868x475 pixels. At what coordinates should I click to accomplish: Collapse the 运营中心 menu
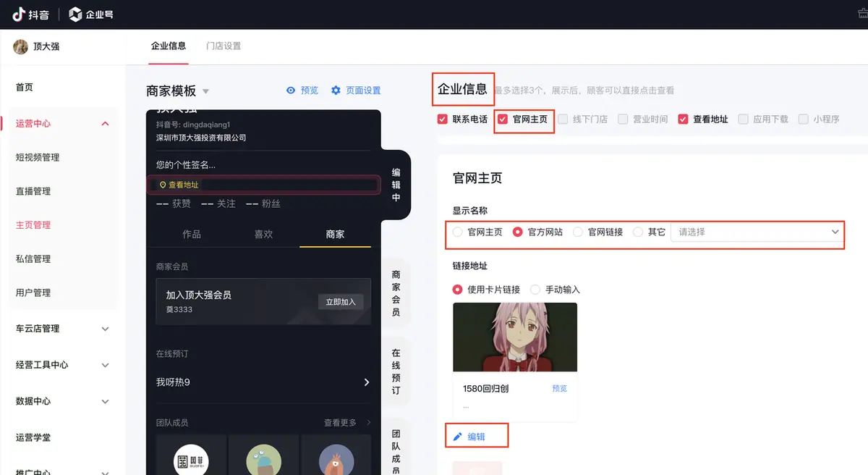pos(105,124)
